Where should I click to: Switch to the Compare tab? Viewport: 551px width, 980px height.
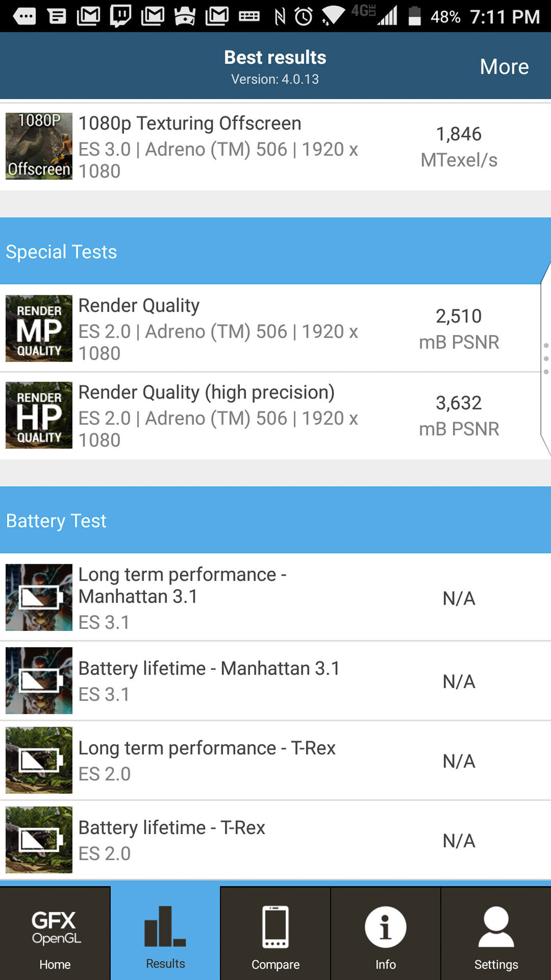275,933
